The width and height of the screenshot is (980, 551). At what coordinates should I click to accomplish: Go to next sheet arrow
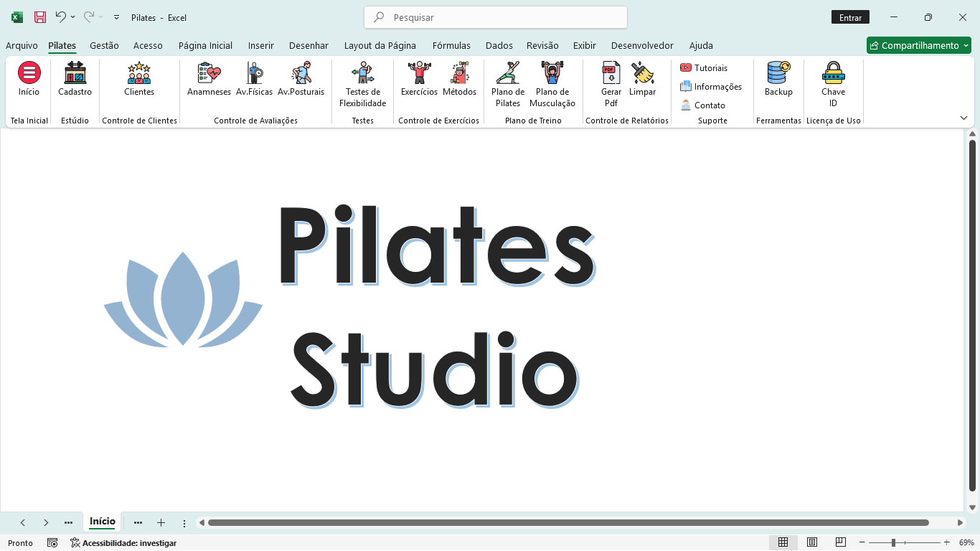click(x=46, y=523)
